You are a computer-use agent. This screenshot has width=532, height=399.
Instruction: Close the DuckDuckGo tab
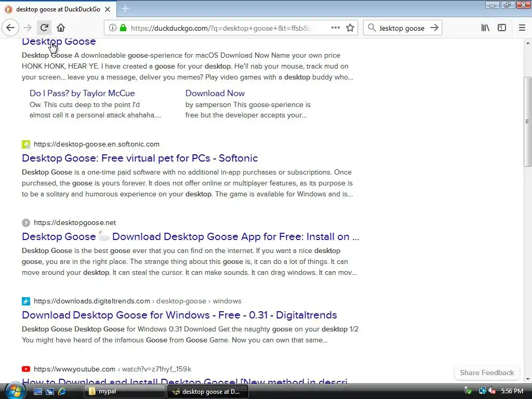click(x=108, y=9)
